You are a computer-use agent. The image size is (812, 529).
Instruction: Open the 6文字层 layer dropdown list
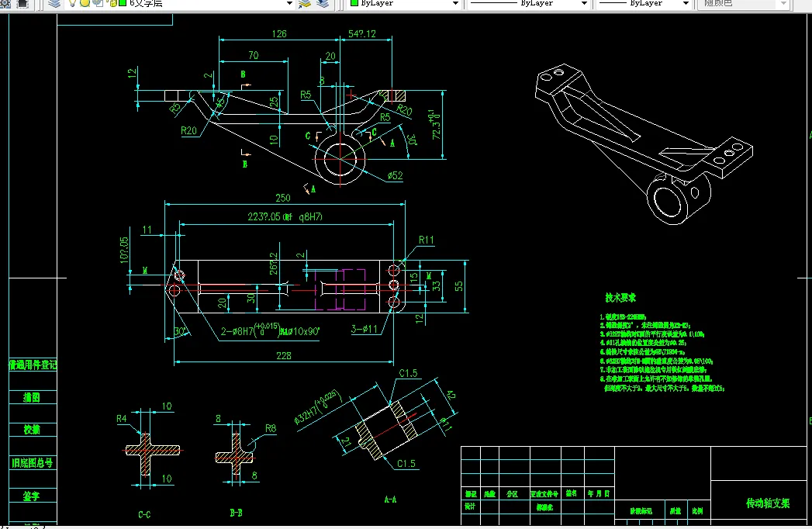(x=290, y=4)
